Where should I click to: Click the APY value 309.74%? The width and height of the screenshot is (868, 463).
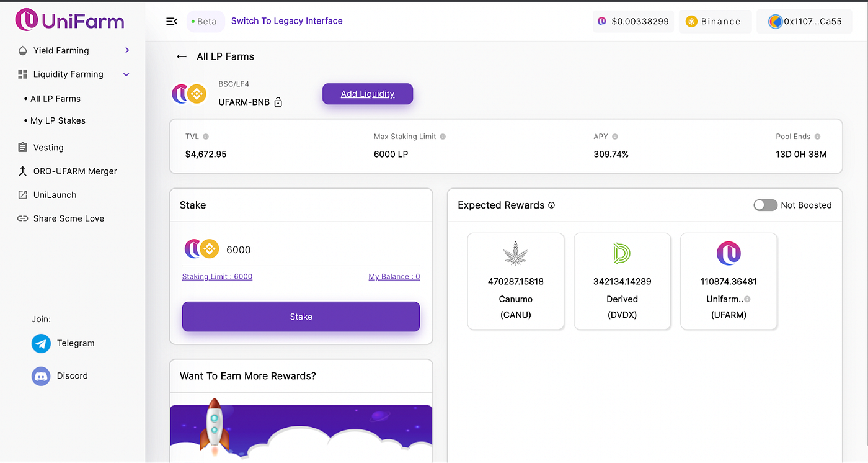[611, 155]
